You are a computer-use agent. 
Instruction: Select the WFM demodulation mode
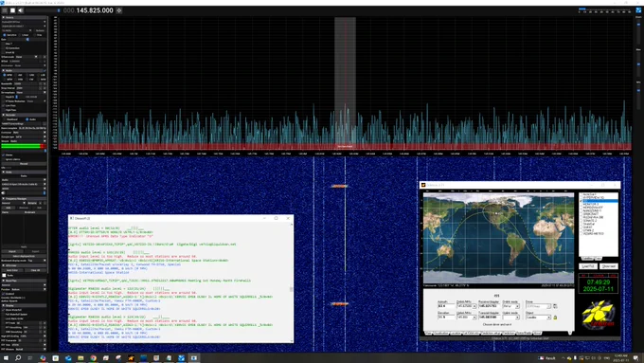tap(5, 80)
